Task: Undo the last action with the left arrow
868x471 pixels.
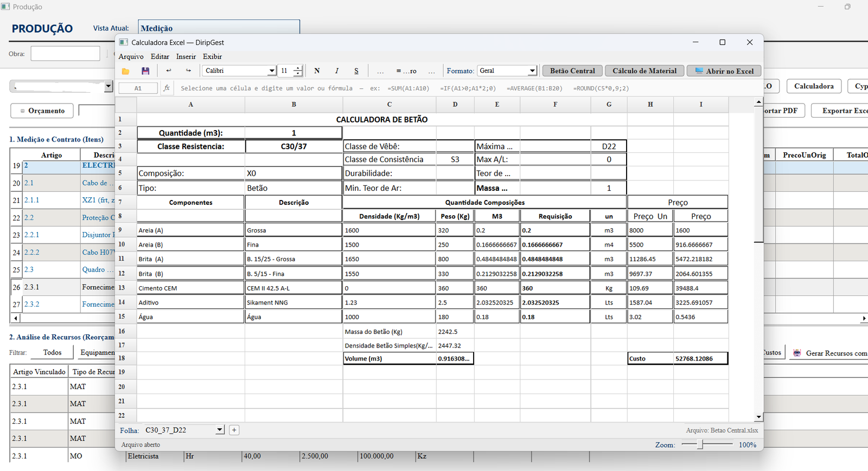Action: coord(169,71)
